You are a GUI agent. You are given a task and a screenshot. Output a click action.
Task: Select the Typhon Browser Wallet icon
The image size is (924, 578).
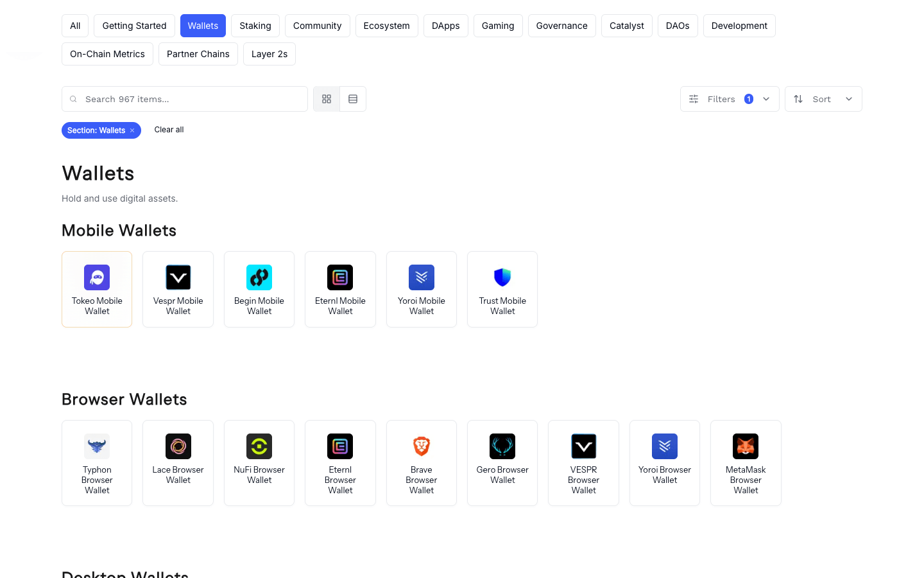97,446
